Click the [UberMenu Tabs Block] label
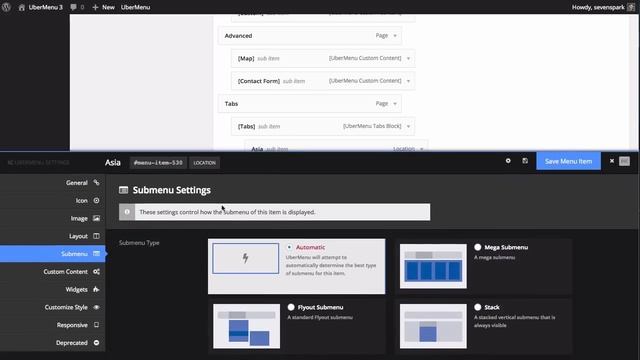This screenshot has height=360, width=640. tap(372, 126)
